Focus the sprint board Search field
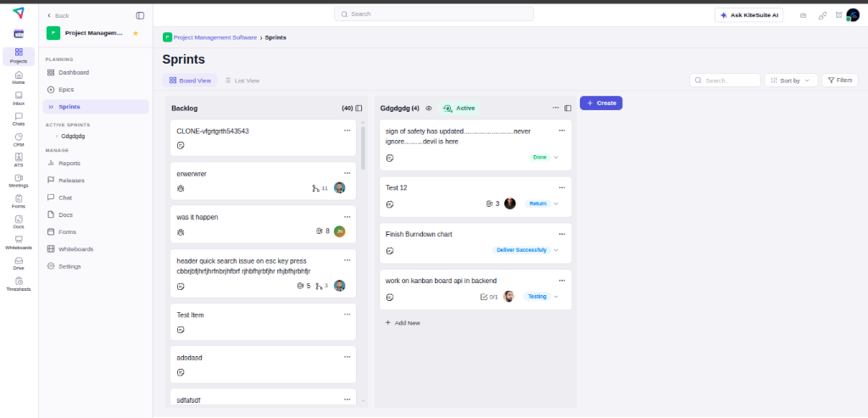The image size is (868, 418). point(726,81)
